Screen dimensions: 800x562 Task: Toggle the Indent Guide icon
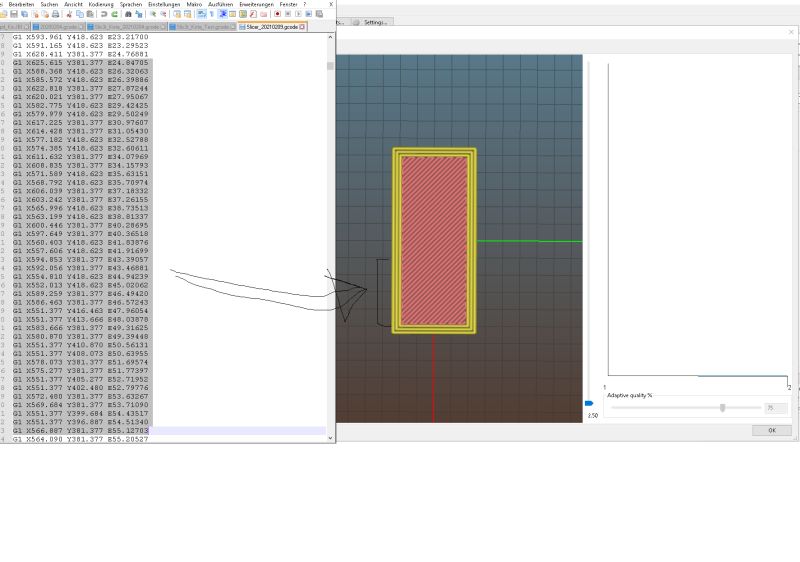tap(222, 14)
